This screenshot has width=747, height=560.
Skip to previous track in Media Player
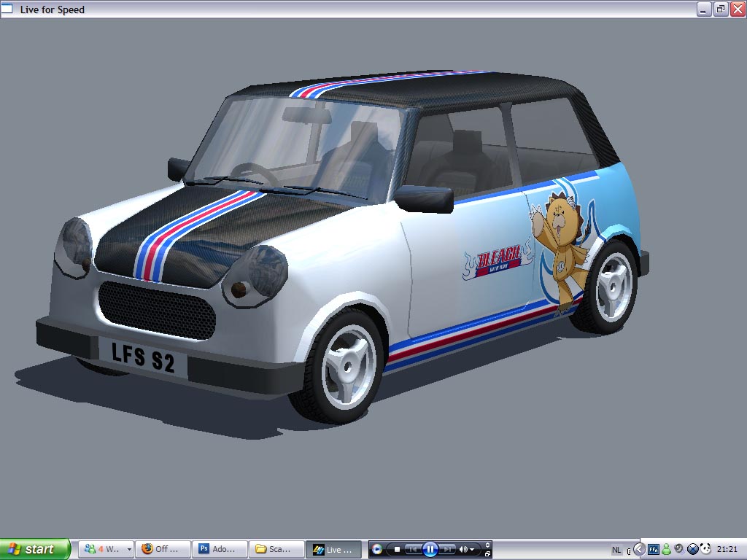[x=413, y=550]
